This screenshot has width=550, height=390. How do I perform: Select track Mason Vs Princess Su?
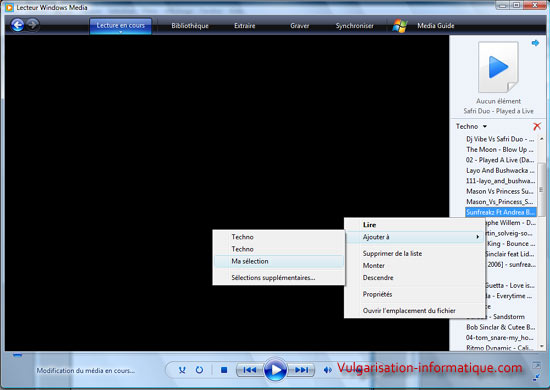(x=500, y=191)
